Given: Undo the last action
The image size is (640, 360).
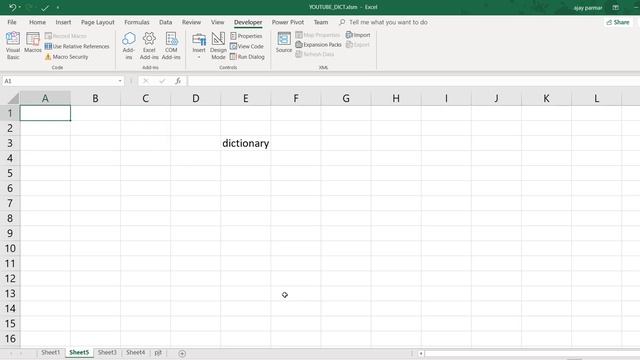Looking at the screenshot, I should click(12, 7).
